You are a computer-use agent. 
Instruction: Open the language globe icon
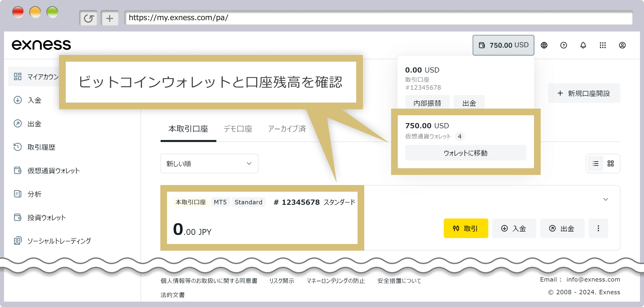coord(544,45)
